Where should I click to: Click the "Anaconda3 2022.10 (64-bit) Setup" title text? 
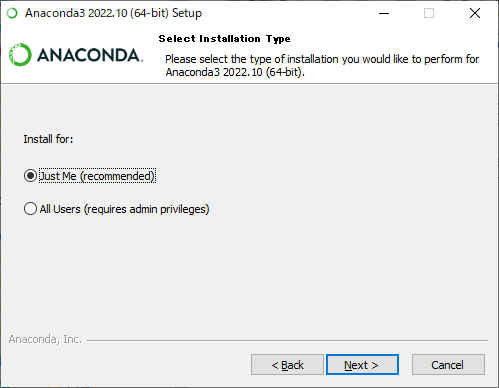[113, 13]
